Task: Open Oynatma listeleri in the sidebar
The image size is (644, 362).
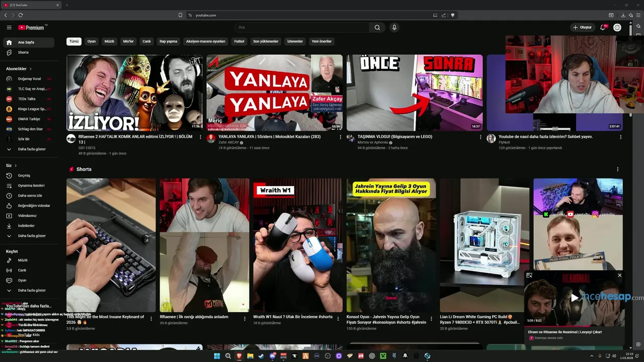Action: (30, 186)
